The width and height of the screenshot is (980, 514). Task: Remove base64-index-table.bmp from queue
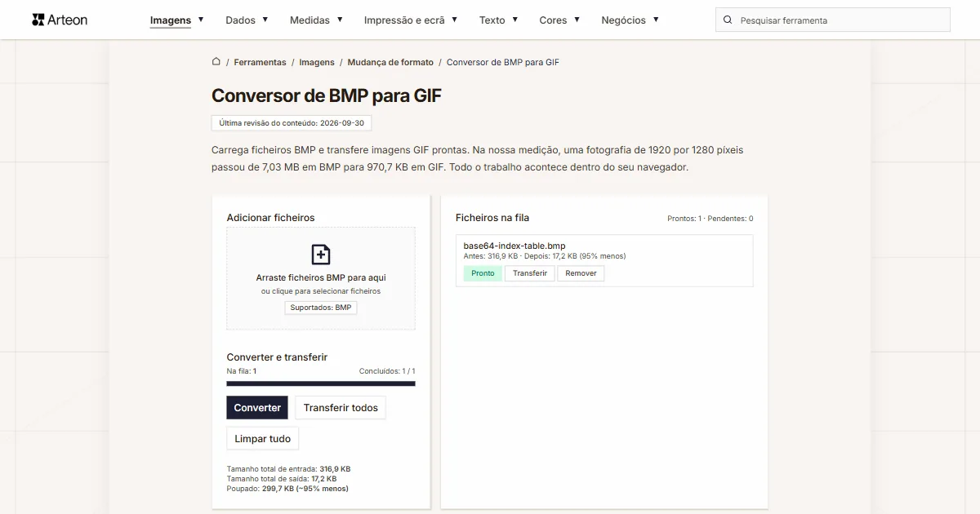coord(581,273)
